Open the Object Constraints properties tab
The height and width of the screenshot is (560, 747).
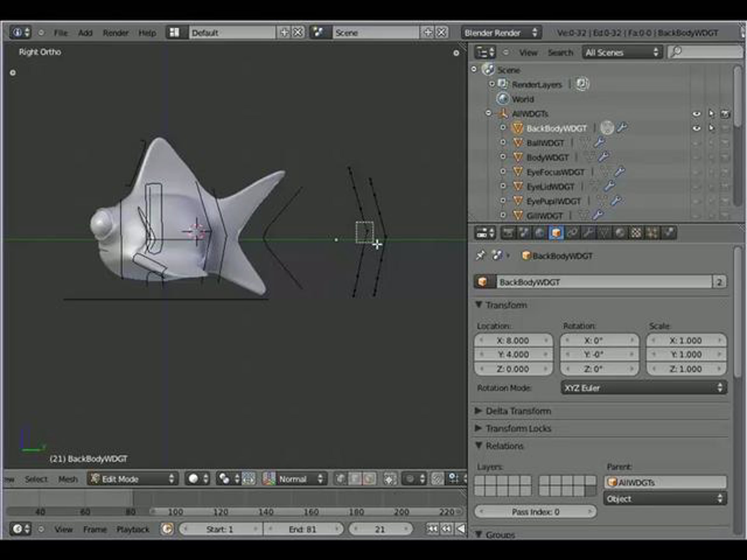pyautogui.click(x=572, y=233)
